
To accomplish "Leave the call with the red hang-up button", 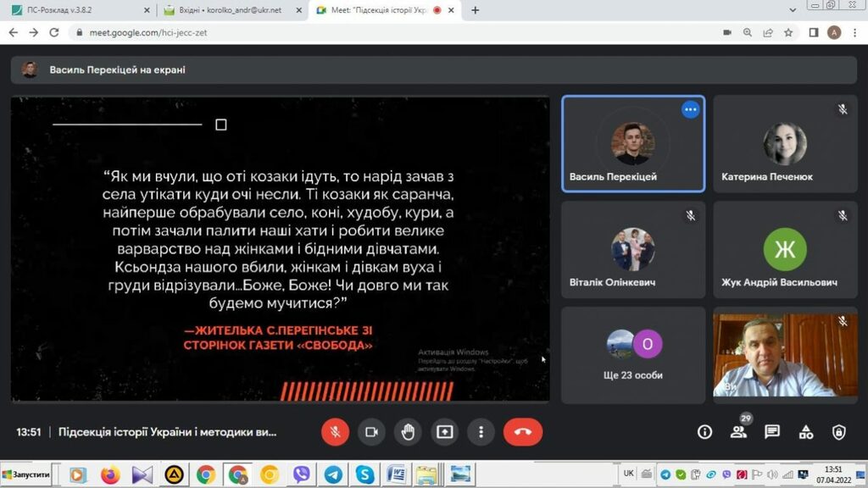I will click(x=522, y=432).
